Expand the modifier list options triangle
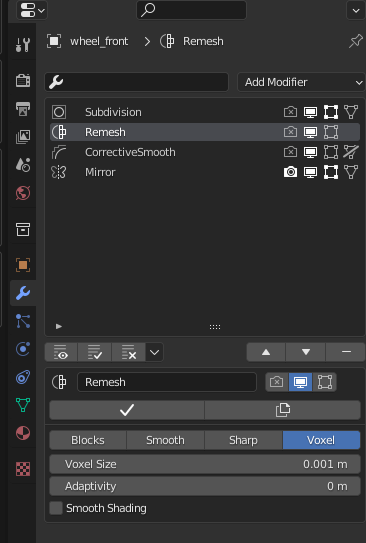 point(59,327)
